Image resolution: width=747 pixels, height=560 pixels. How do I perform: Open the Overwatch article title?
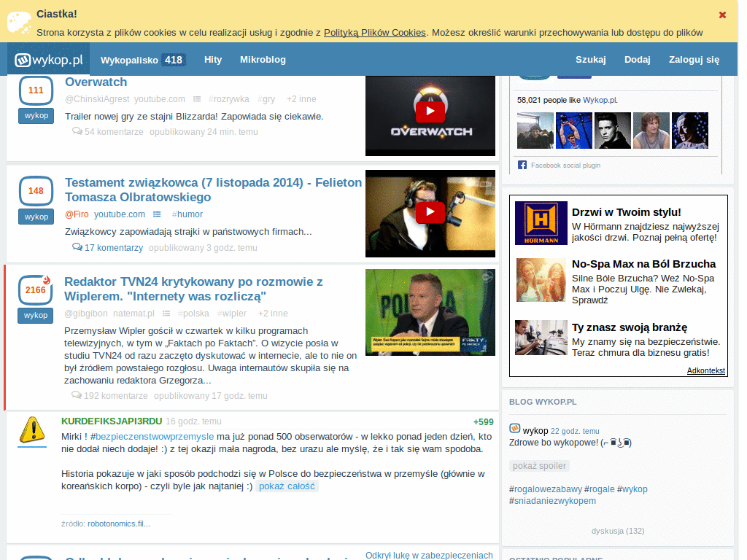(x=96, y=82)
